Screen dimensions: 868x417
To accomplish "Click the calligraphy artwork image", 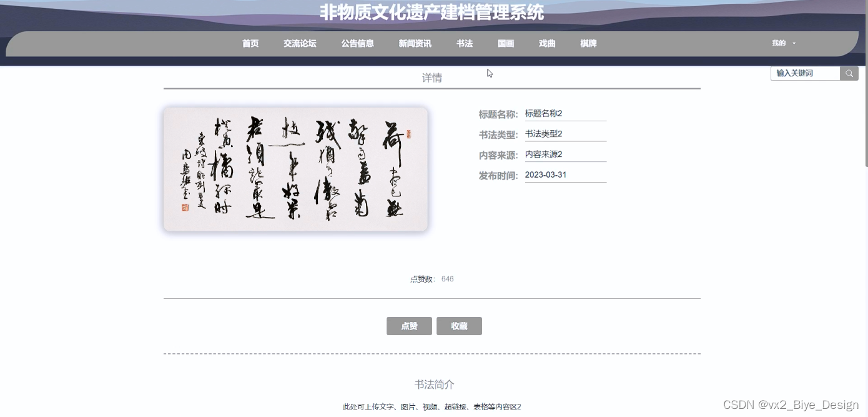I will (x=295, y=169).
